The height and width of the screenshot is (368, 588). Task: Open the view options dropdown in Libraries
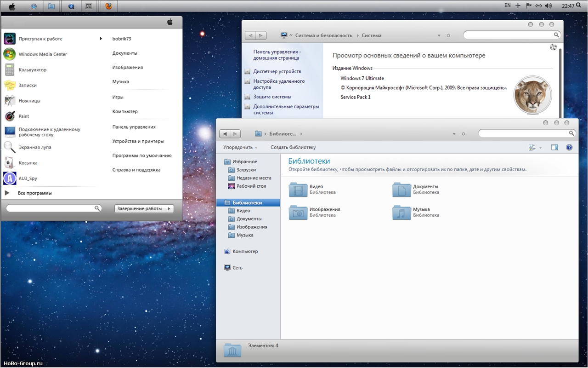coord(540,148)
